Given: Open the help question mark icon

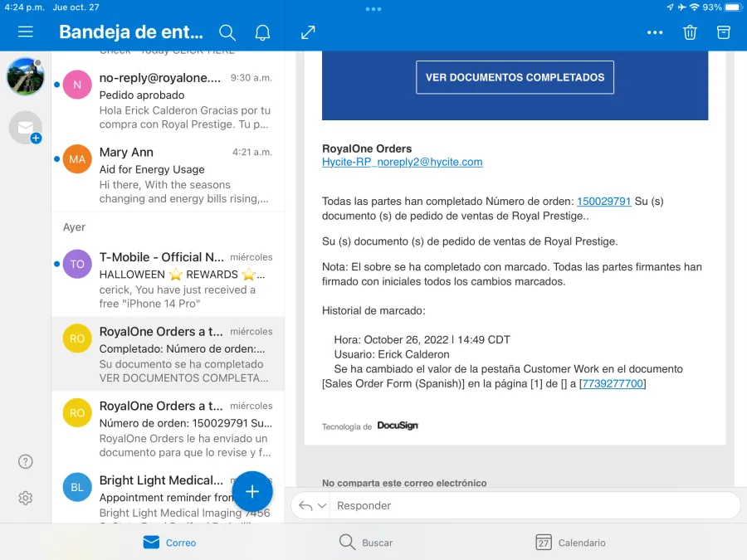Looking at the screenshot, I should (26, 462).
